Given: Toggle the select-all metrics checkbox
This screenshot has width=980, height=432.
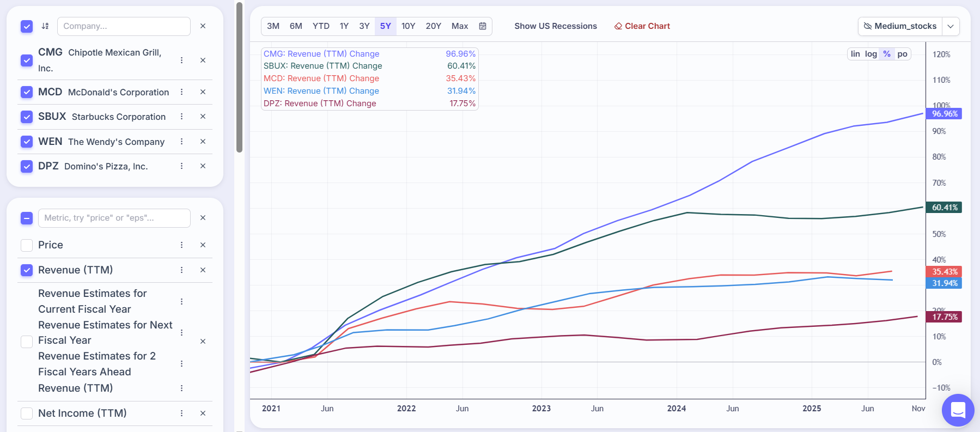Looking at the screenshot, I should (27, 218).
